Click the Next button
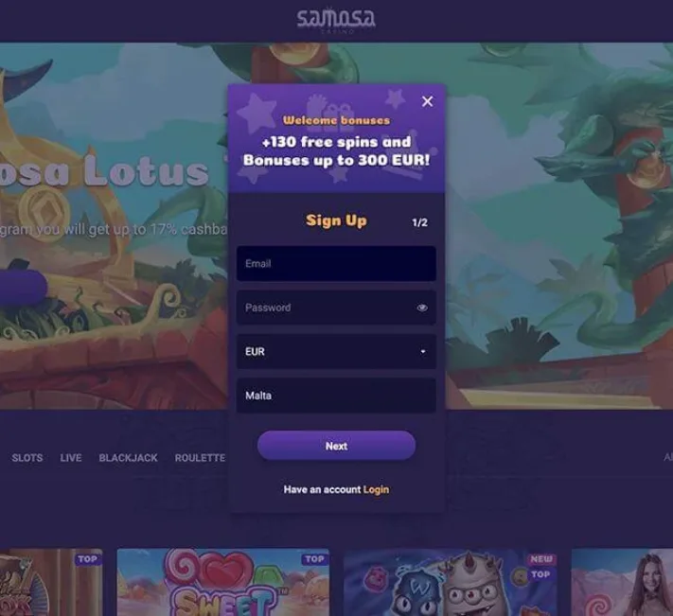 [x=336, y=446]
